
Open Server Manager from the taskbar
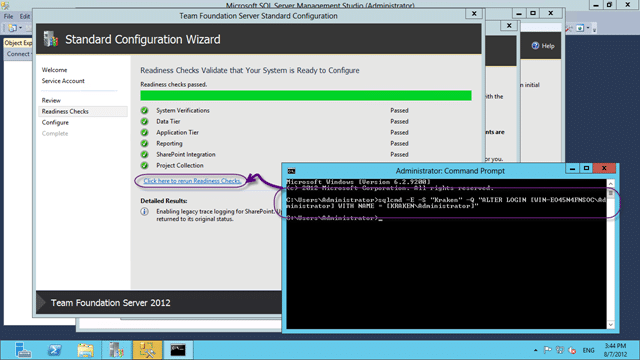(x=23, y=350)
